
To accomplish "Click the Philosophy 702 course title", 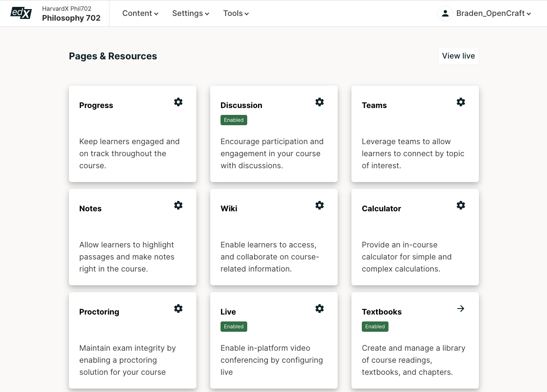I will coord(71,18).
